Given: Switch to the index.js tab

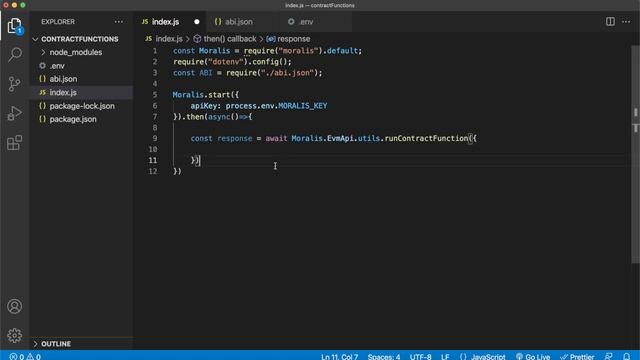Looking at the screenshot, I should (x=165, y=22).
